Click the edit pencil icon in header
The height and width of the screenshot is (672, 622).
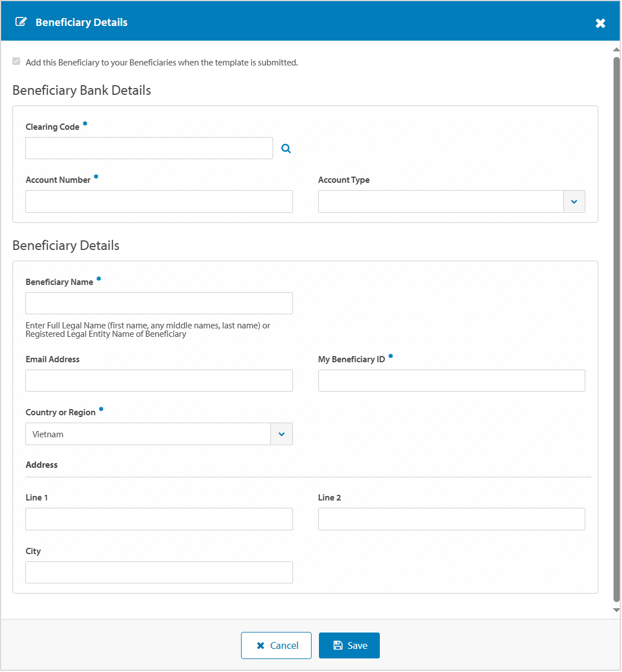click(x=21, y=22)
